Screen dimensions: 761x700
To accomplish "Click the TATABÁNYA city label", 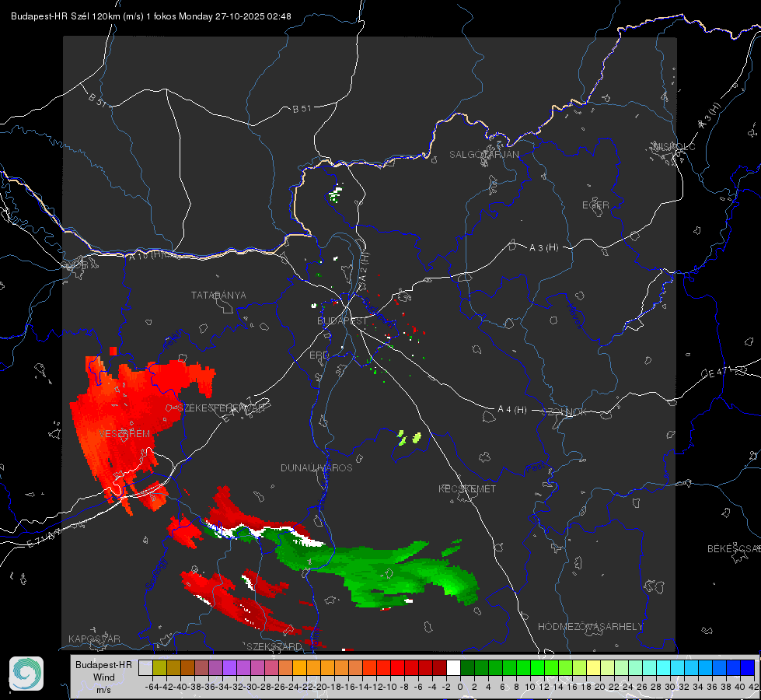I will [218, 295].
